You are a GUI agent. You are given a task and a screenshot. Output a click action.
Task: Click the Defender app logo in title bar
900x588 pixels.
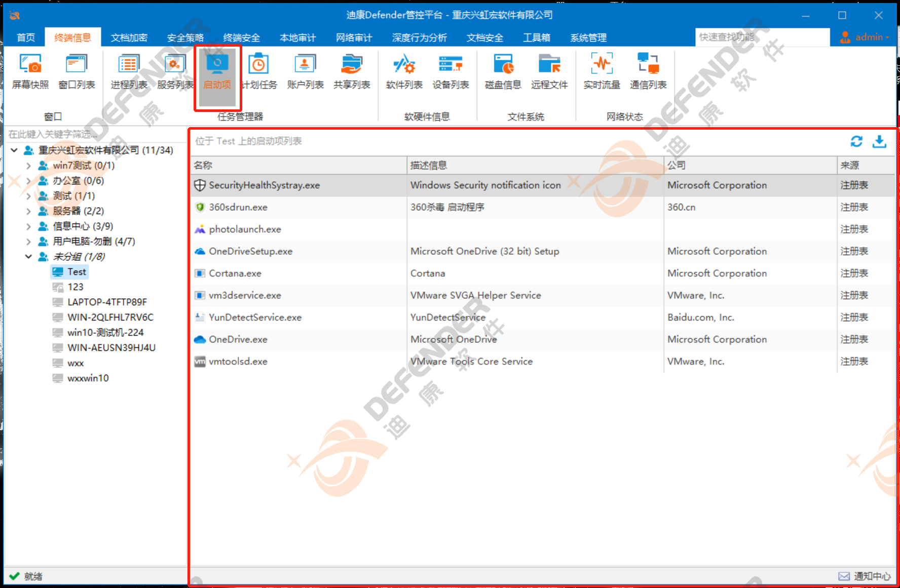click(15, 15)
